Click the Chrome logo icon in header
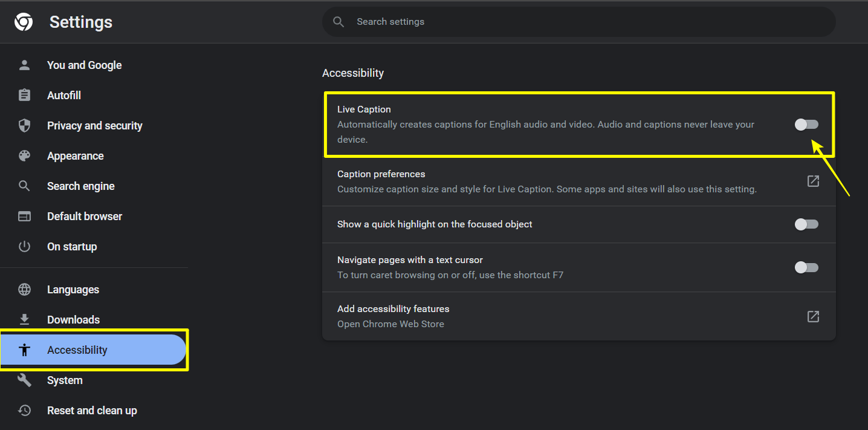The image size is (868, 430). [x=23, y=22]
